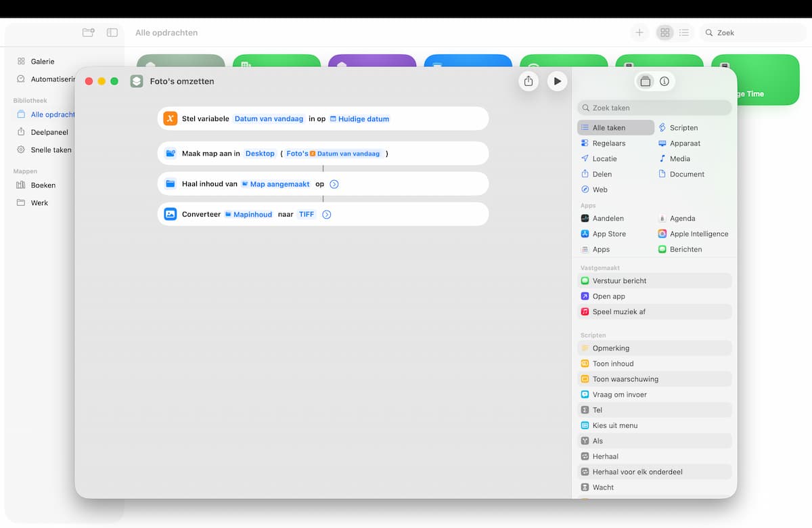Click the Zoek taken search field
Image resolution: width=812 pixels, height=528 pixels.
tap(654, 108)
